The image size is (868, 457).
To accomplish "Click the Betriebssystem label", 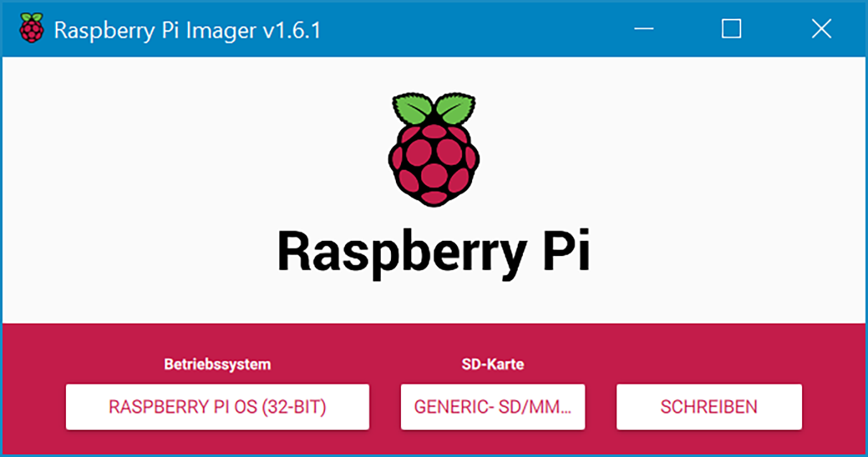I will (x=217, y=364).
